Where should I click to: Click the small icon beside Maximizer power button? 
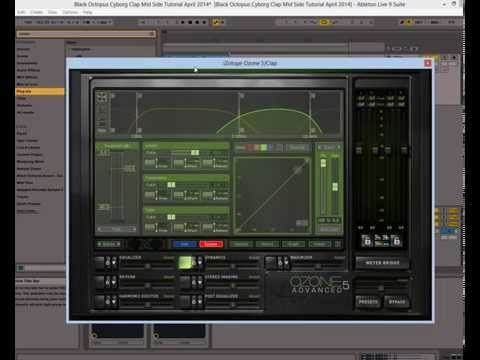pos(280,263)
